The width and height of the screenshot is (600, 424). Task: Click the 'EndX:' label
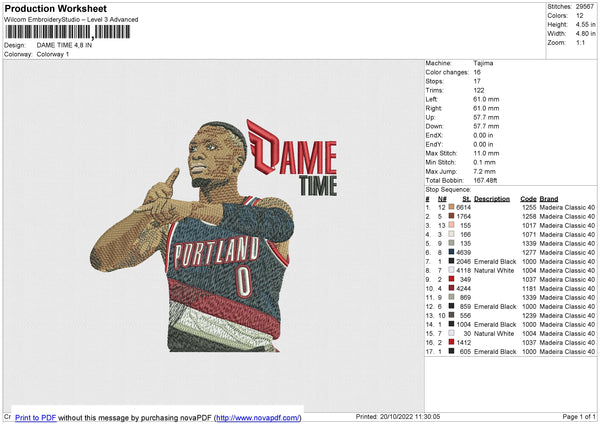coord(434,135)
